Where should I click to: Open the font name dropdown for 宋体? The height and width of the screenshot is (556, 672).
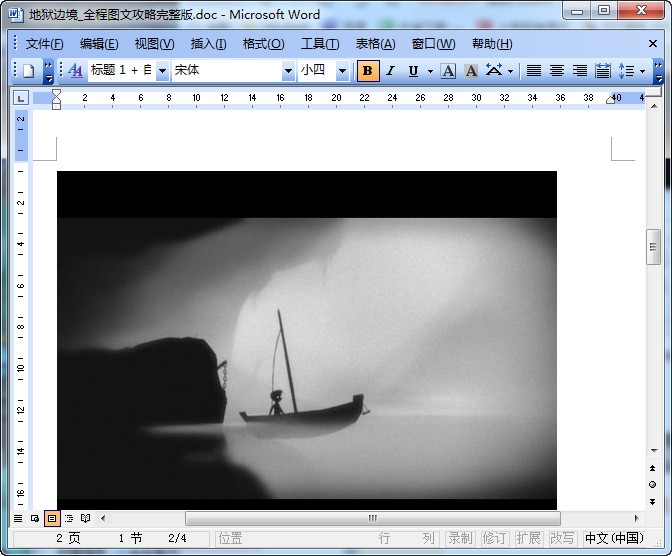tap(288, 71)
